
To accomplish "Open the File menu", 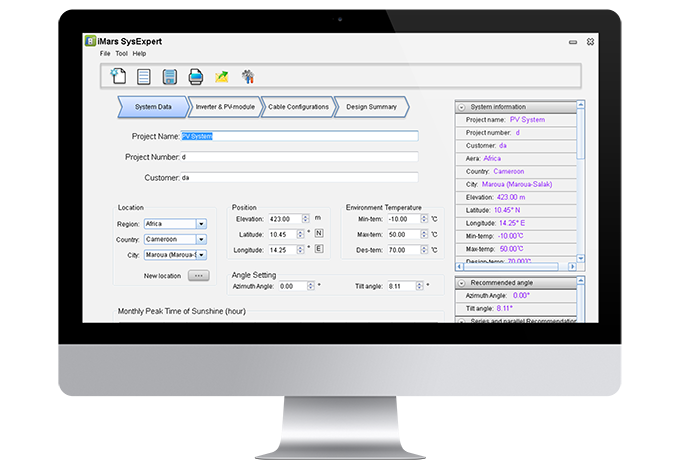I will [x=105, y=54].
